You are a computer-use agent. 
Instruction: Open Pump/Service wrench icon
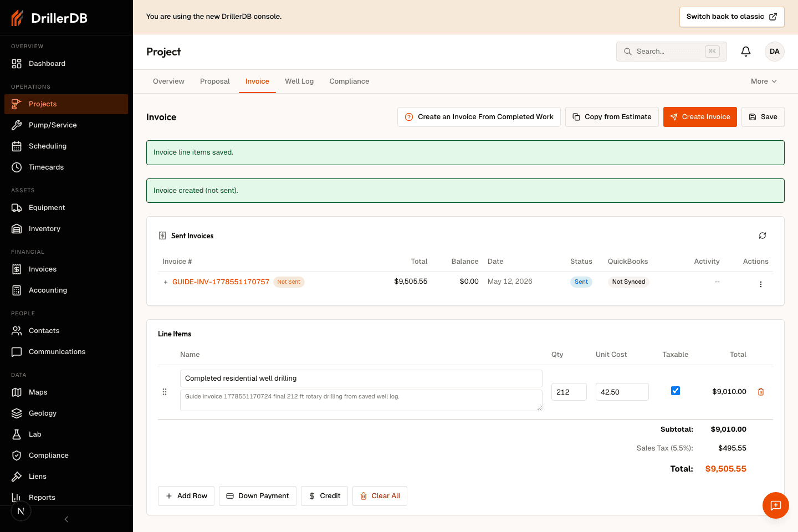coord(17,125)
